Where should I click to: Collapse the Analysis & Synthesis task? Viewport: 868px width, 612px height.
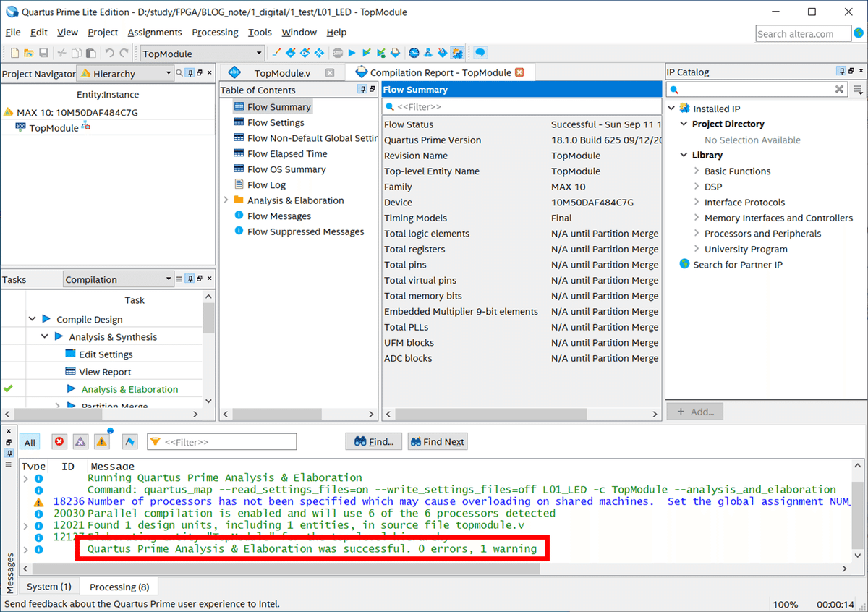(x=45, y=336)
